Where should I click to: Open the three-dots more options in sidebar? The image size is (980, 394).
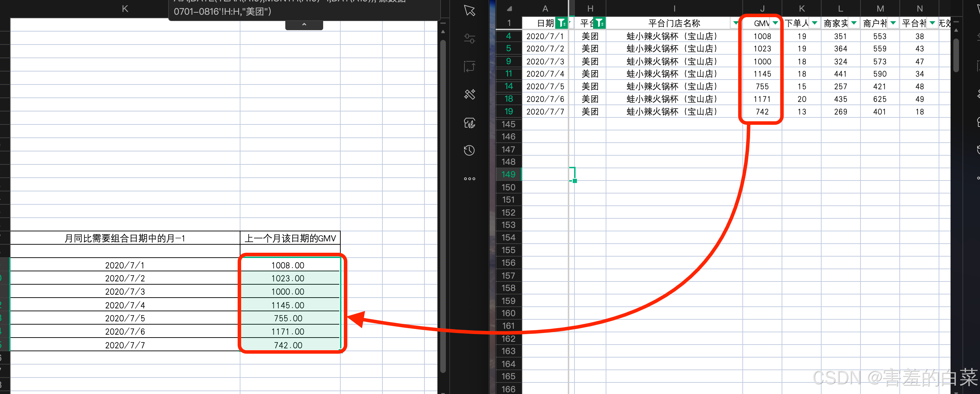point(469,179)
